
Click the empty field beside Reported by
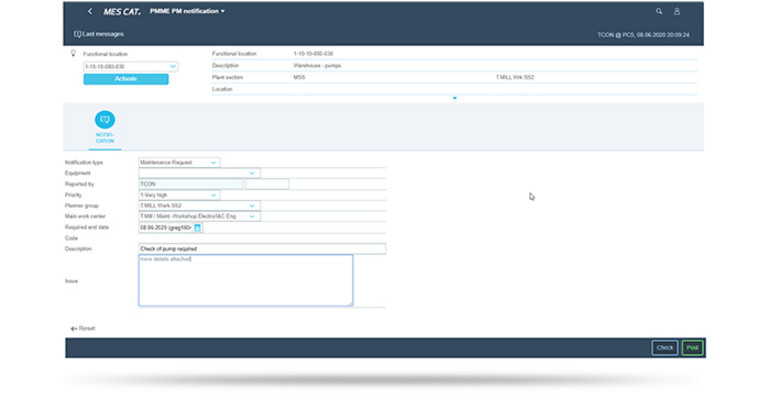pos(267,184)
